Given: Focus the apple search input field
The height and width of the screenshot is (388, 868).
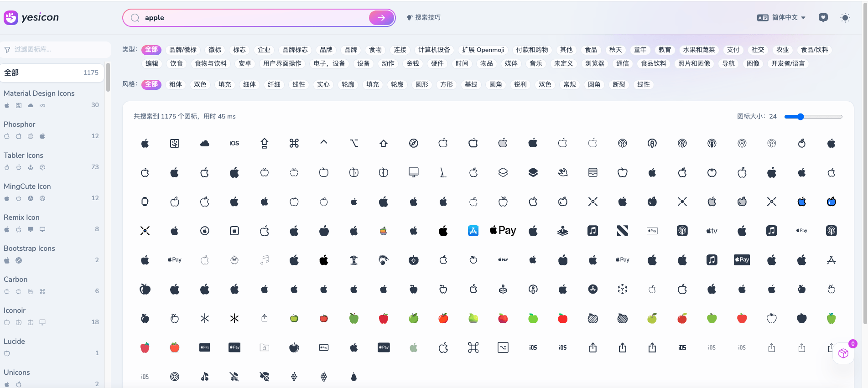Looking at the screenshot, I should click(255, 18).
